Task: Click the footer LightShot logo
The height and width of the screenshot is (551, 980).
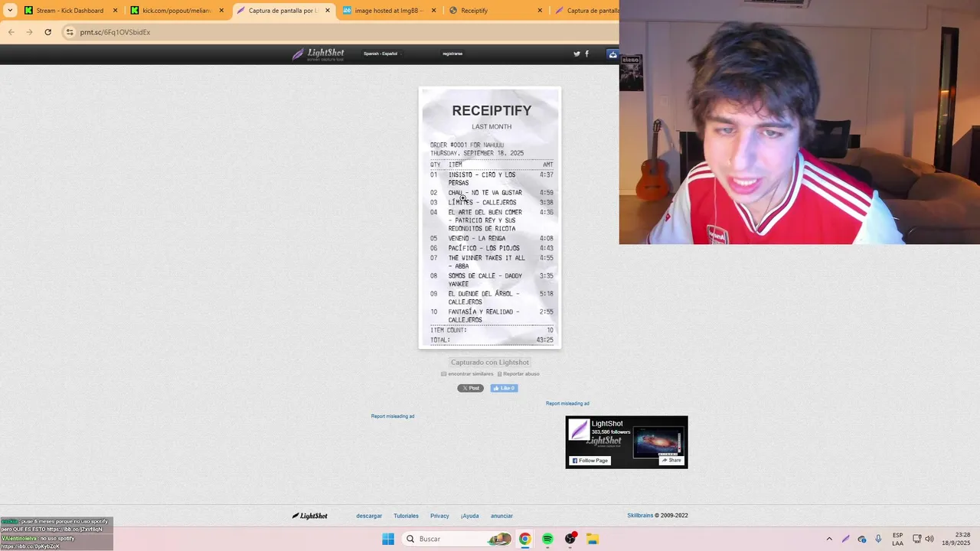Action: [310, 516]
